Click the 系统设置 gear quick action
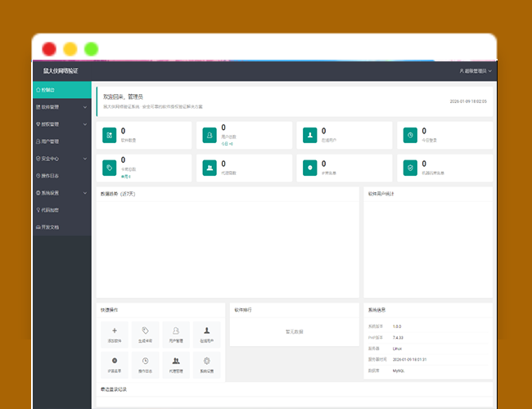 206,365
